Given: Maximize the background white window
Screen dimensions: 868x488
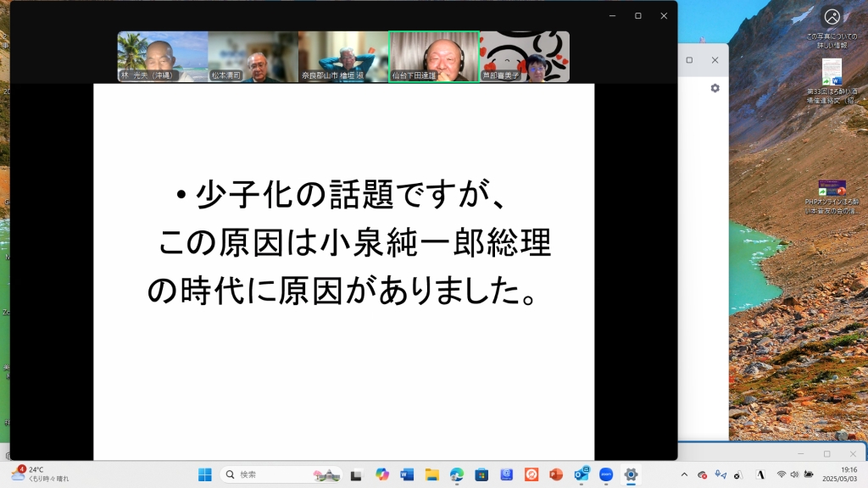Looking at the screenshot, I should (x=689, y=60).
